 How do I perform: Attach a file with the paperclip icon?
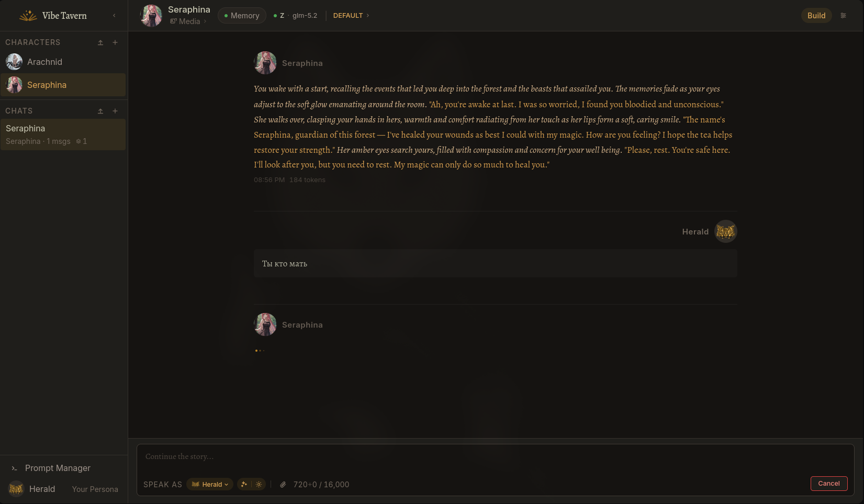tap(283, 485)
